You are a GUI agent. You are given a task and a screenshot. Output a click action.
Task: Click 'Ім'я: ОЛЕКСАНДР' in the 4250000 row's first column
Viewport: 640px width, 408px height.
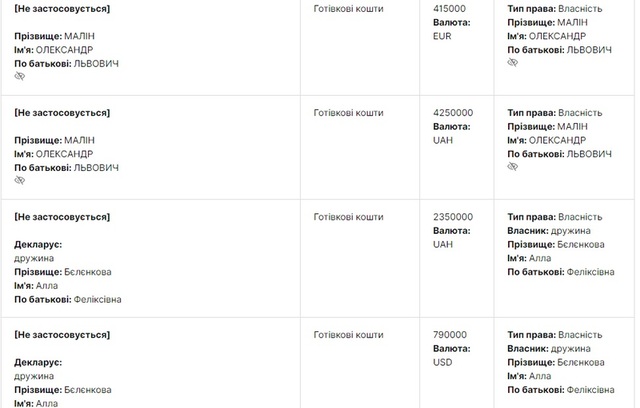tap(53, 154)
